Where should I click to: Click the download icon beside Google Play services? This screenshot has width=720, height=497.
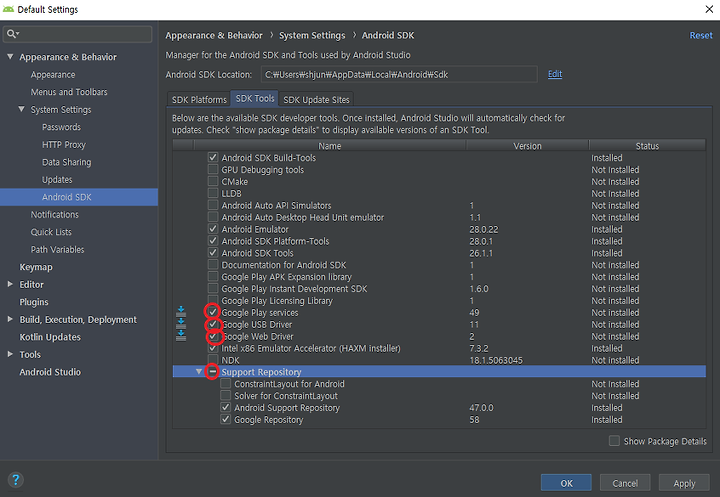[x=181, y=312]
